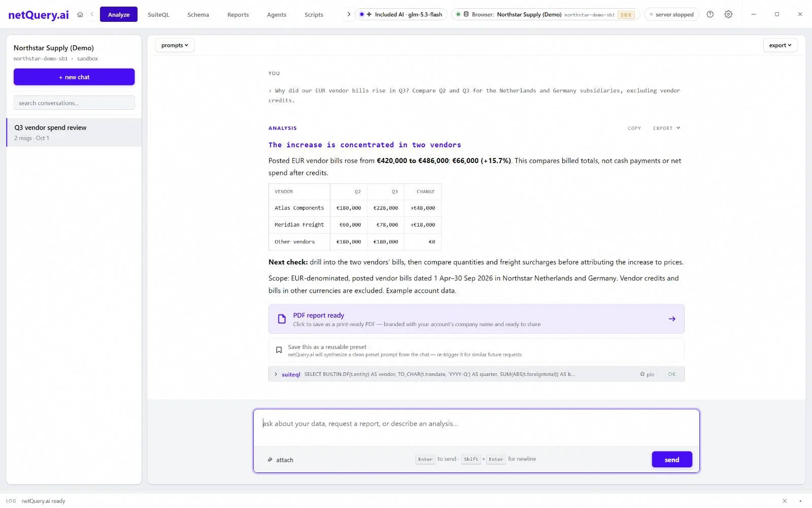This screenshot has height=508, width=812.
Task: Pin the suiteql query
Action: click(647, 374)
